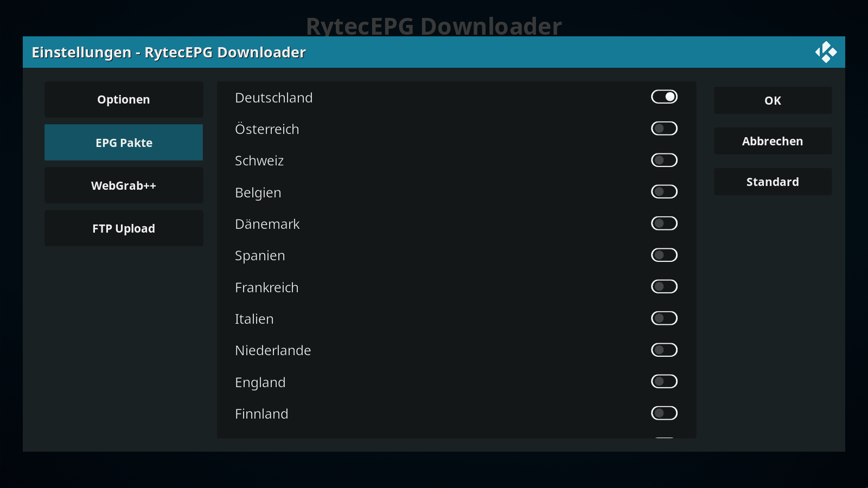Screen dimensions: 868x488
Task: Switch on the Dänemark toggle
Action: click(664, 223)
